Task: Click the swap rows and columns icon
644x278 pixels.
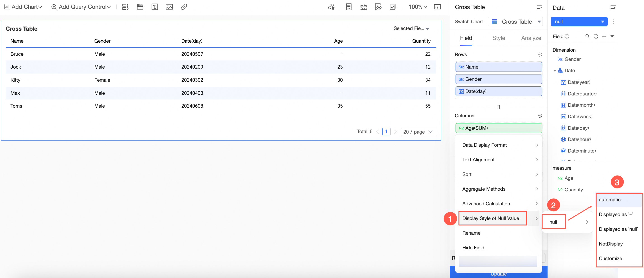Action: 498,107
